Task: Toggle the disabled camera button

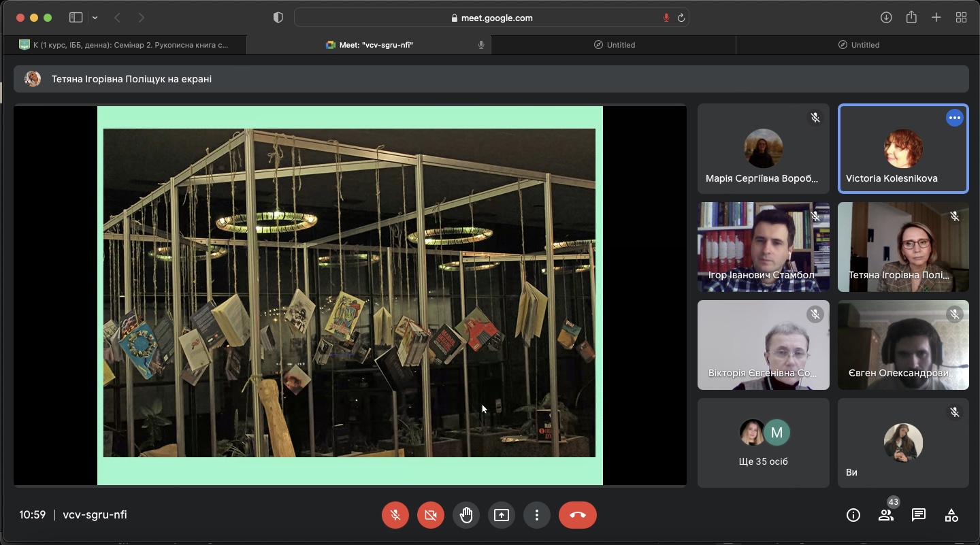Action: (431, 515)
